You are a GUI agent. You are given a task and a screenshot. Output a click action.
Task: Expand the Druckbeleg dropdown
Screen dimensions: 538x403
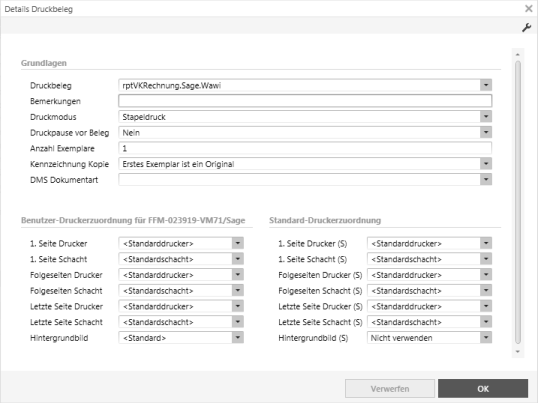coord(486,85)
